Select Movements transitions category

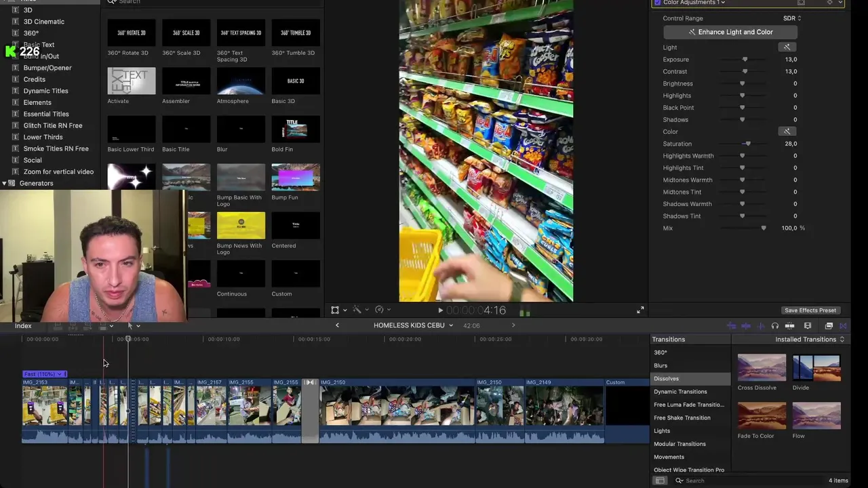click(690, 457)
